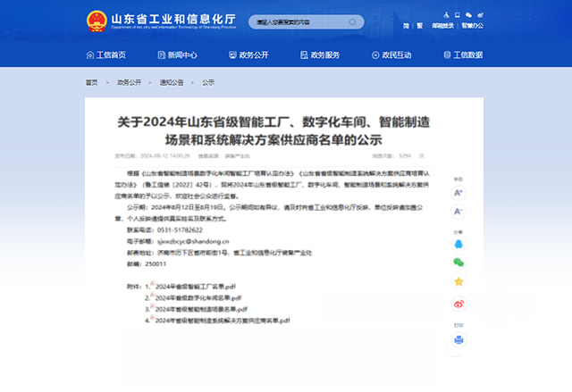The width and height of the screenshot is (572, 392).
Task: Click 公示 in breadcrumb
Action: pos(208,83)
